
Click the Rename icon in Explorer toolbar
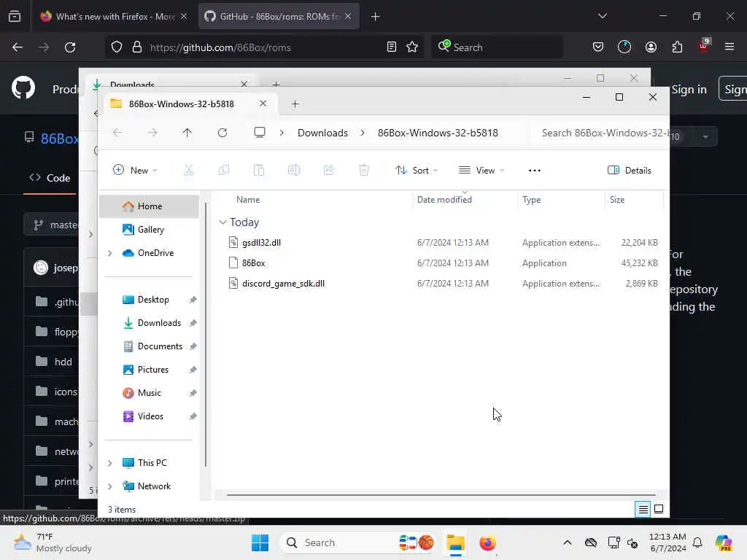click(x=294, y=170)
